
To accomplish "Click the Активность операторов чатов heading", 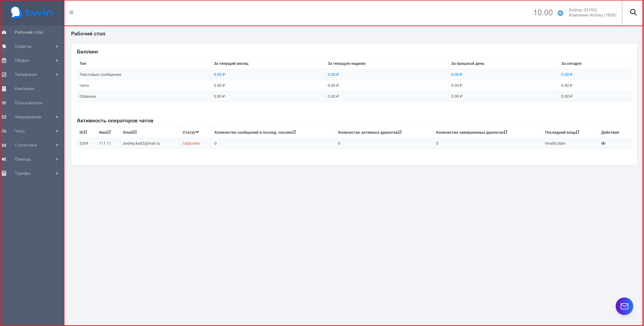I will tap(115, 121).
